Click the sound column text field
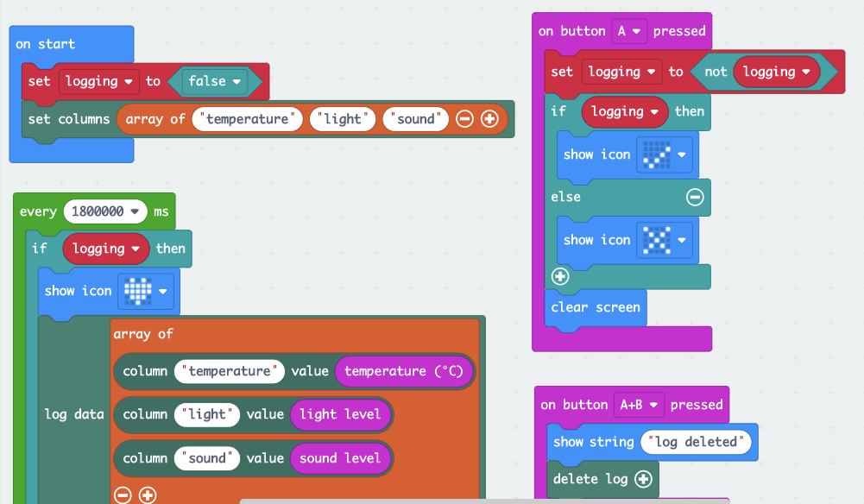The height and width of the screenshot is (504, 864). [206, 458]
